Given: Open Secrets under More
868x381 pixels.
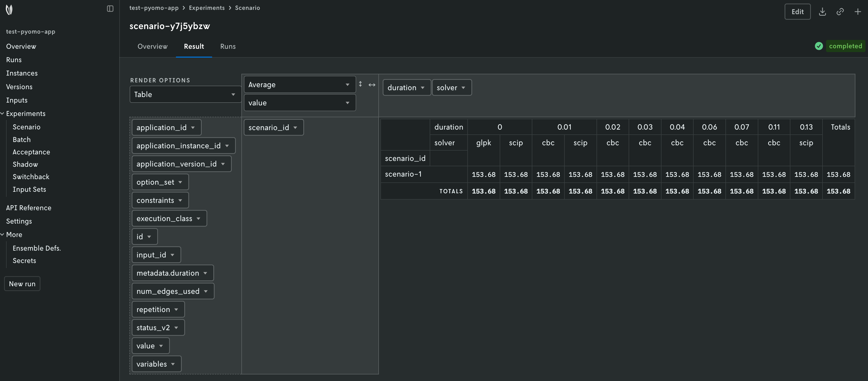Looking at the screenshot, I should point(24,261).
